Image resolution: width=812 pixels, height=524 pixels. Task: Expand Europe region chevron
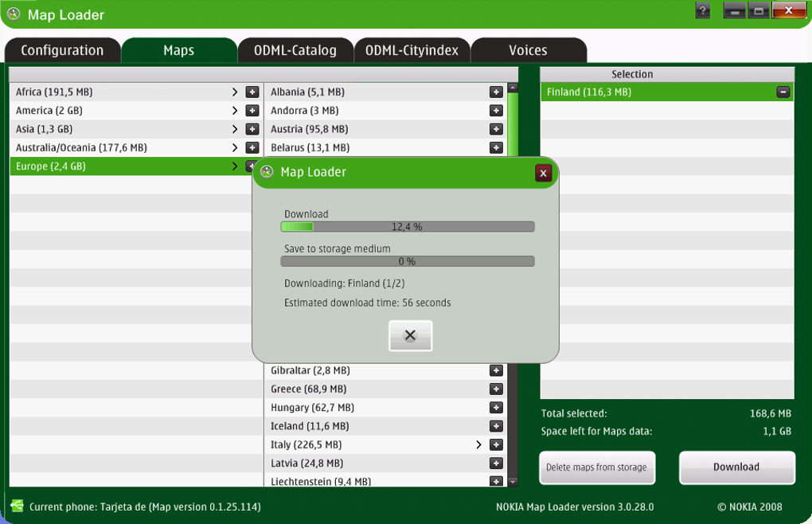235,166
